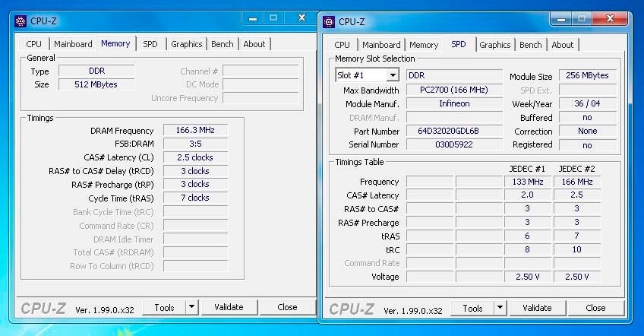
Task: Click the FSB:DRAM 3:5 value
Action: tap(195, 144)
